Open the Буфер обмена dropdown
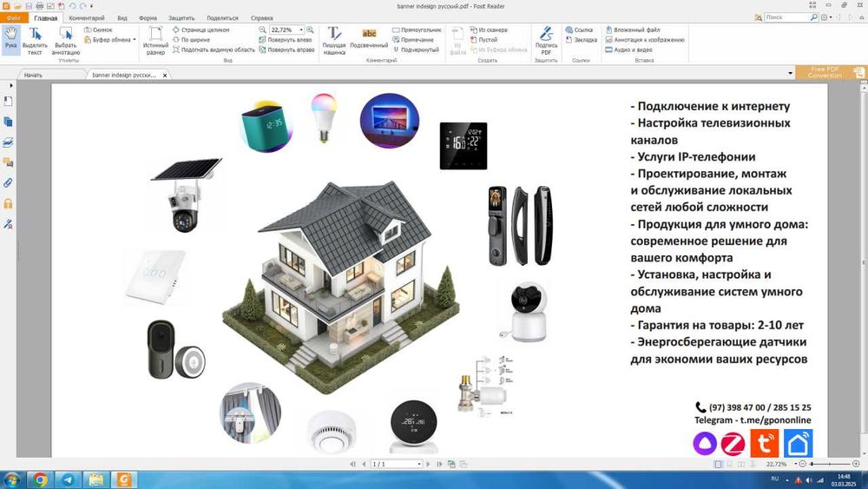This screenshot has height=489, width=868. 110,40
